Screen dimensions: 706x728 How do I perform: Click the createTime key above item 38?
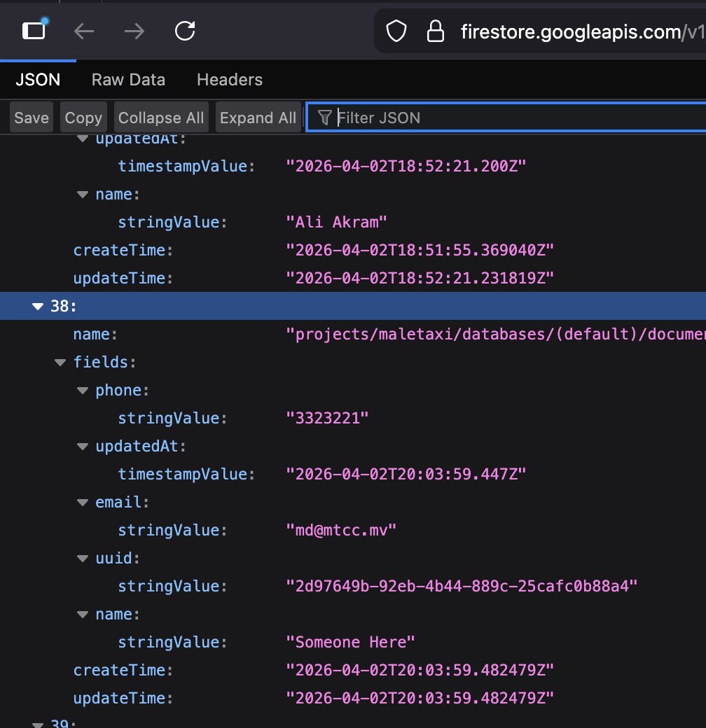click(123, 251)
